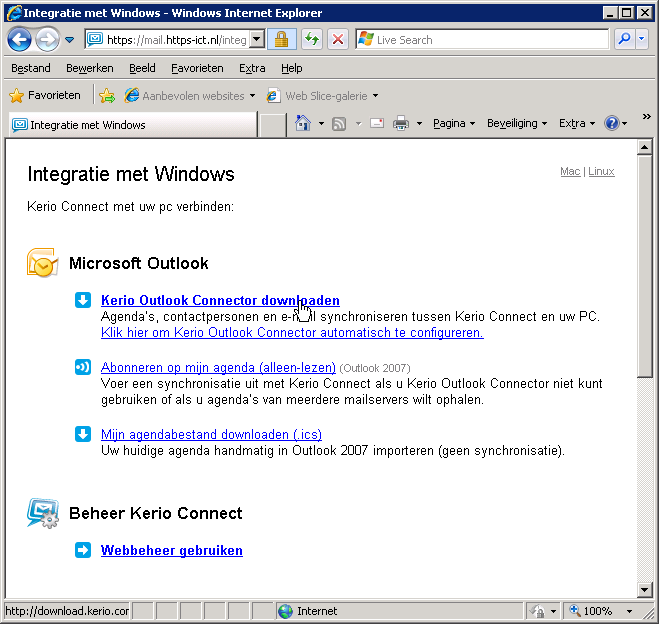Click the Microsoft Outlook icon
The width and height of the screenshot is (659, 624).
coord(42,263)
